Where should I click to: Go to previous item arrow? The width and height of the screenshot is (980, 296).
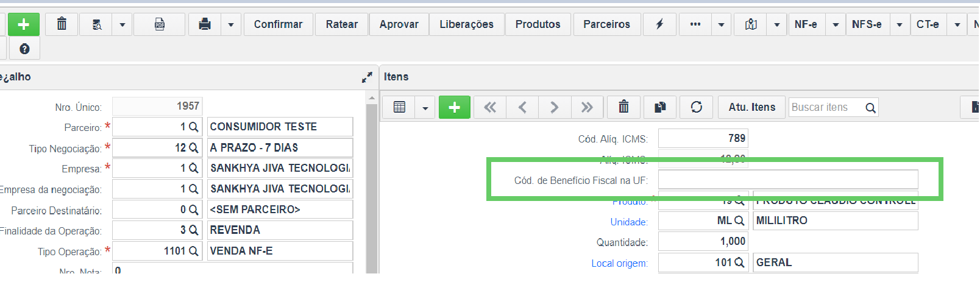pyautogui.click(x=522, y=107)
